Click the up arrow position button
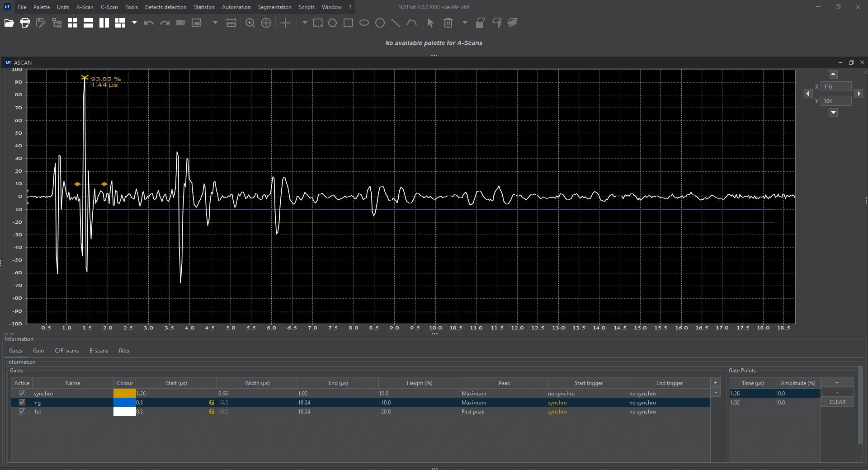This screenshot has width=868, height=470. pyautogui.click(x=833, y=75)
